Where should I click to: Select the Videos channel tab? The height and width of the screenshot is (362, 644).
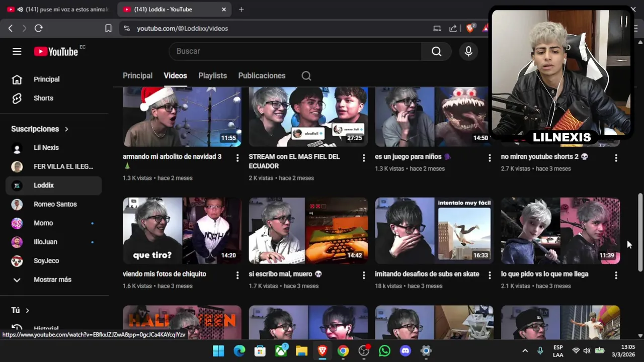click(175, 76)
